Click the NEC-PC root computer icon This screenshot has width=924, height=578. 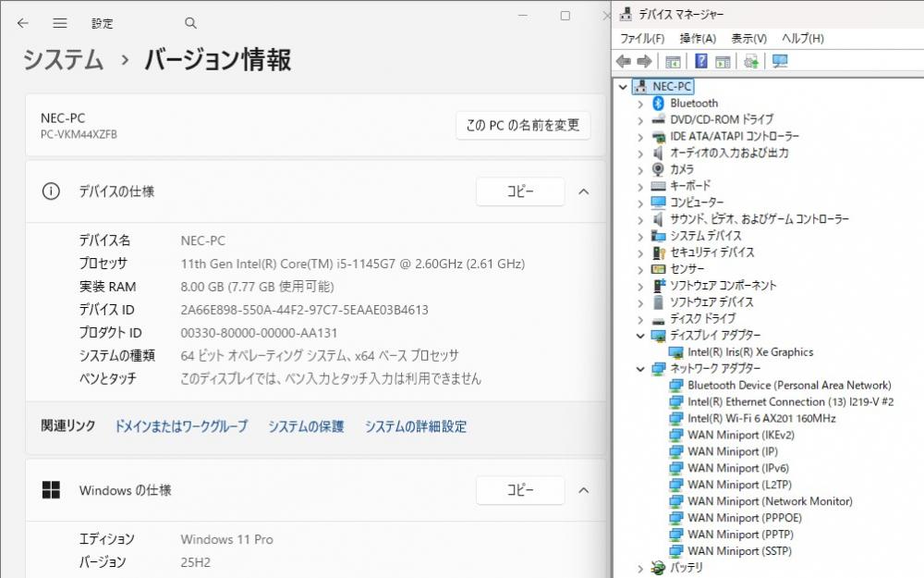641,86
